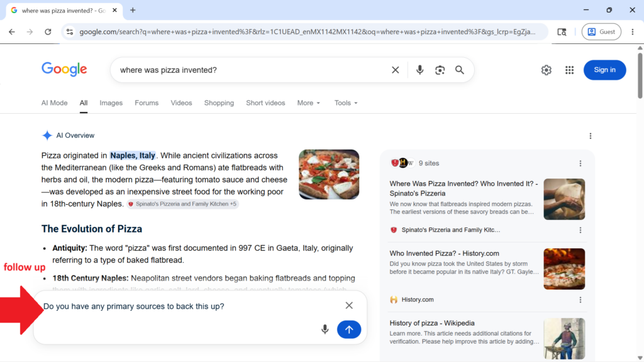Open Spinato's Pizzeria source chip +5
This screenshot has width=644, height=362.
click(x=183, y=204)
